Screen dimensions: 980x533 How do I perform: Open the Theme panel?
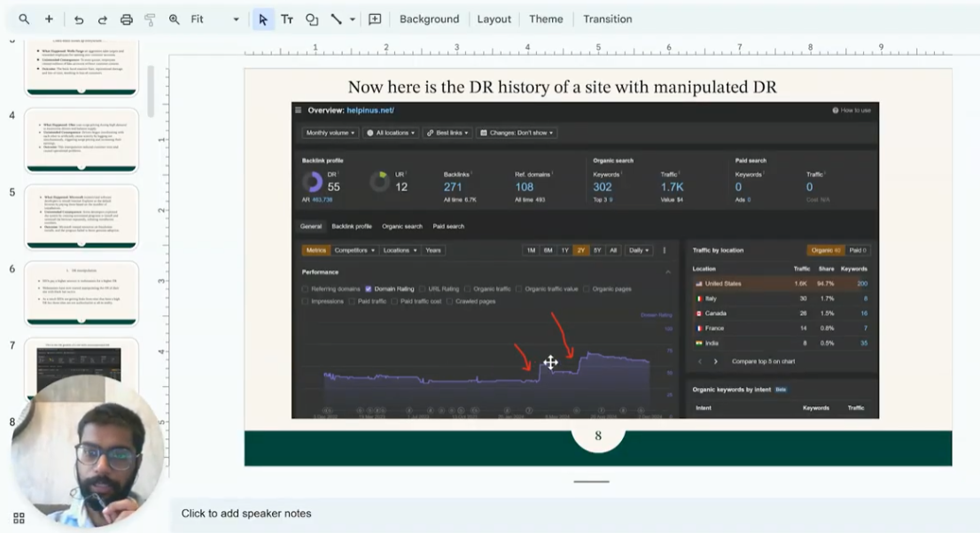point(546,19)
